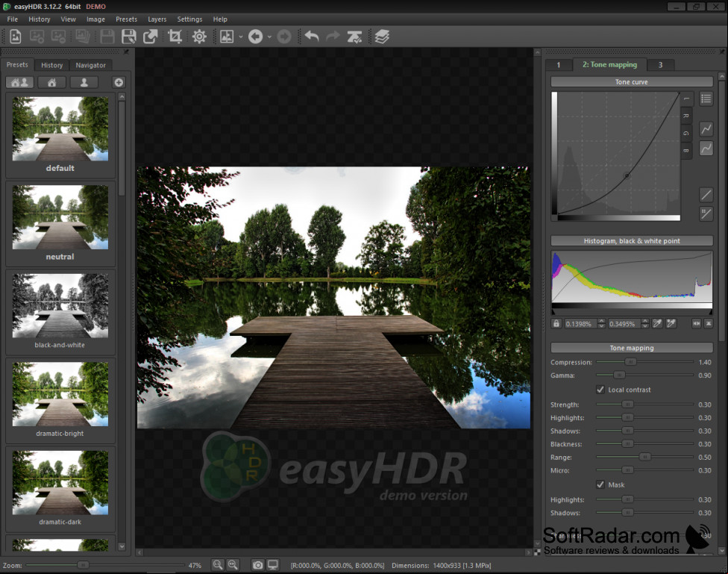Click the white point input field 0.3495%
Viewport: 728px width, 574px height.
624,323
